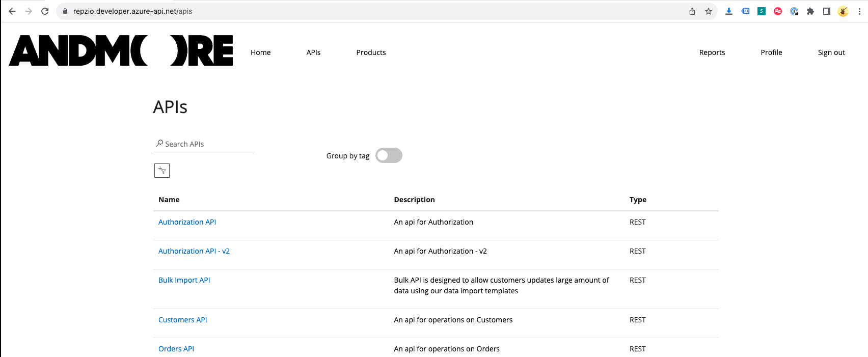The width and height of the screenshot is (868, 357).
Task: Click REST in the Customers API row
Action: click(x=637, y=320)
